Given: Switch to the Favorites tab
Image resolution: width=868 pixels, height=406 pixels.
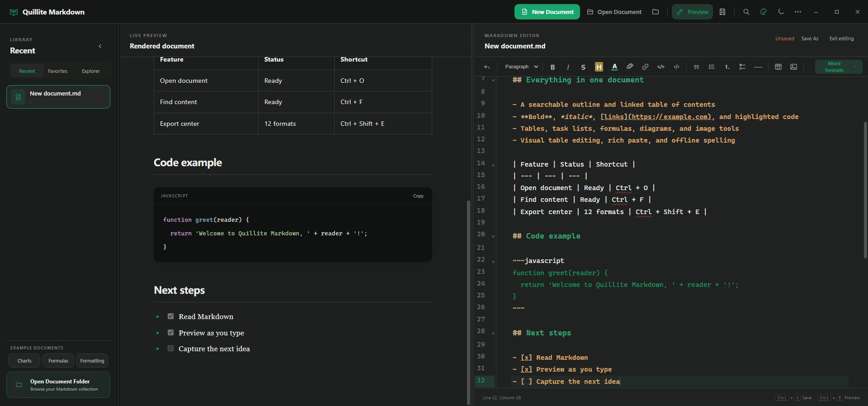Looking at the screenshot, I should [57, 71].
